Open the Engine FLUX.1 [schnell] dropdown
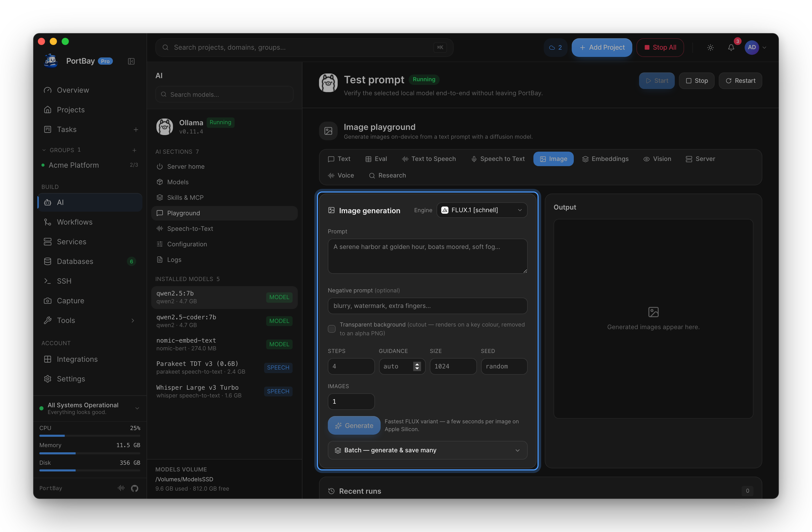The width and height of the screenshot is (812, 532). pos(482,210)
